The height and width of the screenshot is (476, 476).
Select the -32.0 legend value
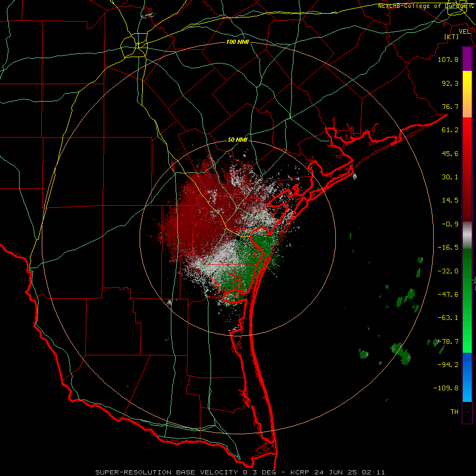(448, 271)
